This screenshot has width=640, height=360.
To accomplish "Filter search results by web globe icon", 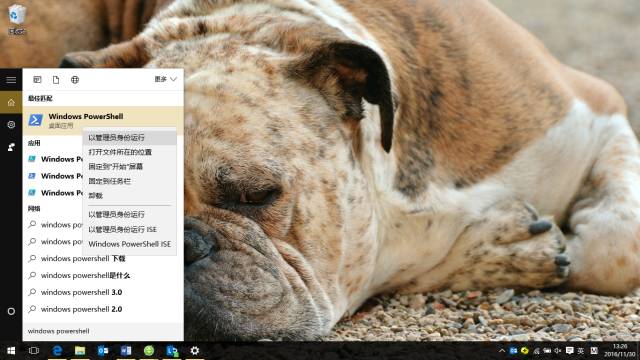I will 75,80.
